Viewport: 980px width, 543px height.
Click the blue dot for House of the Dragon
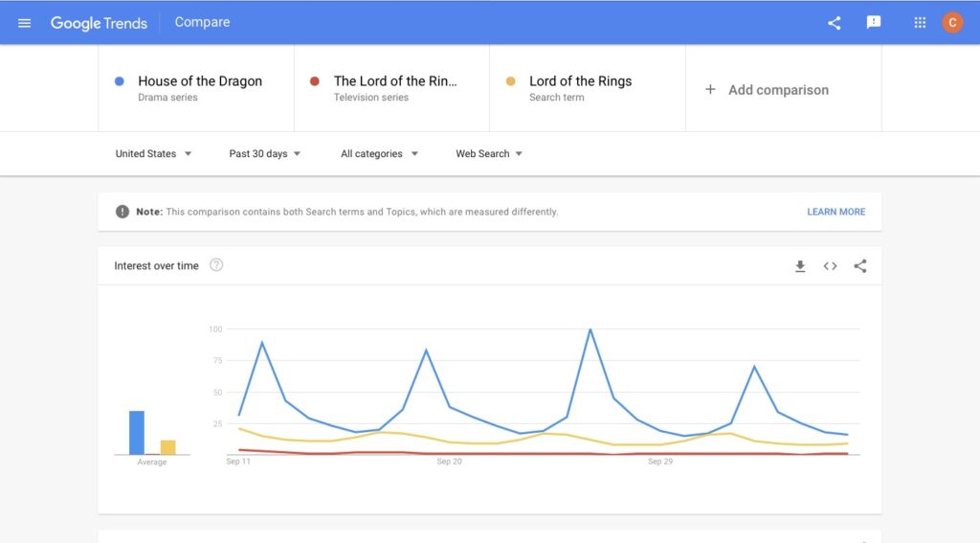click(x=120, y=81)
